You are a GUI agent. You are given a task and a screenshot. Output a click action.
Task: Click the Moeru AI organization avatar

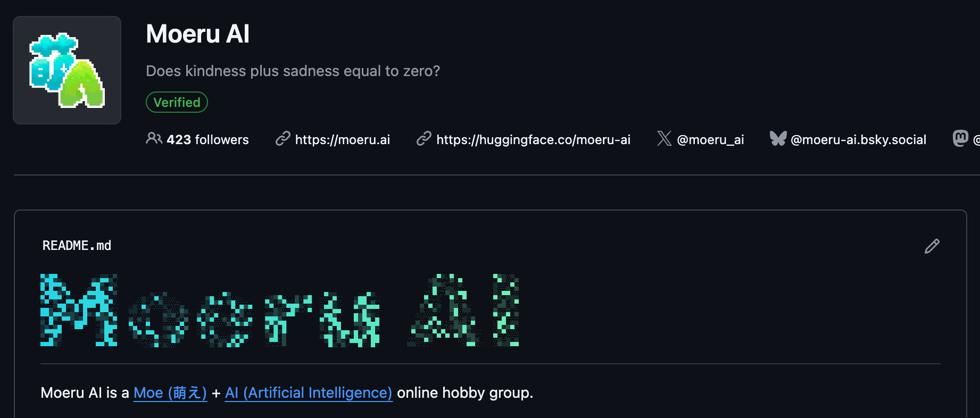pos(67,70)
